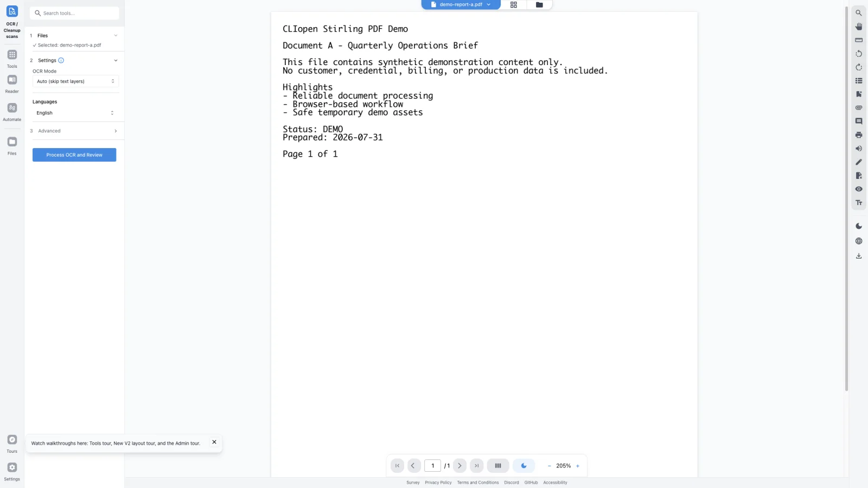Screen dimensions: 868x488
Task: Open the app Settings gear
Action: tap(12, 467)
